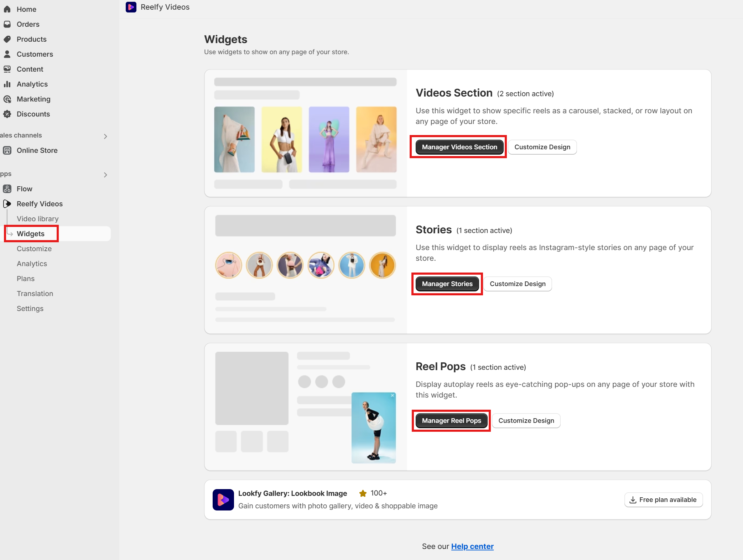Open Orders menu item
The image size is (743, 560).
coord(28,24)
